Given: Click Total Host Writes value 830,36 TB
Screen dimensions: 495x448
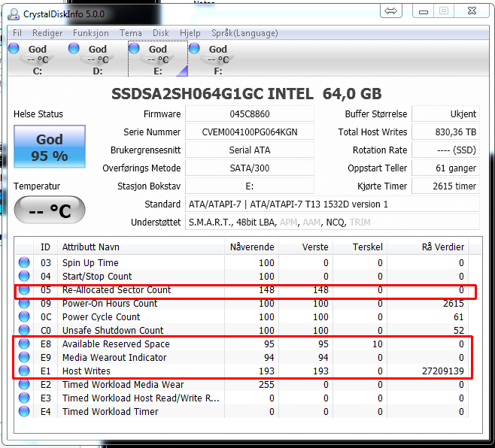Looking at the screenshot, I should tap(445, 132).
